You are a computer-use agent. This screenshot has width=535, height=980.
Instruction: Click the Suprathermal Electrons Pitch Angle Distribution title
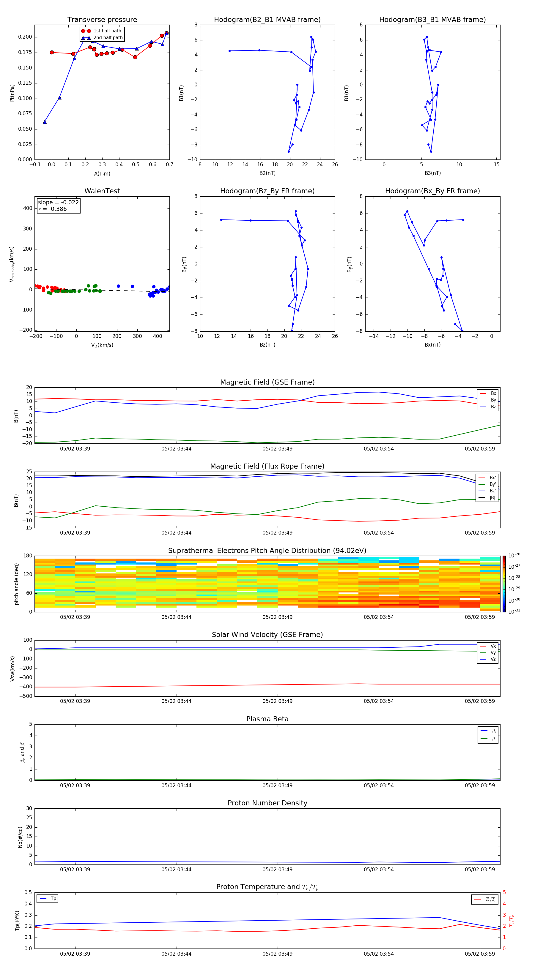[267, 551]
